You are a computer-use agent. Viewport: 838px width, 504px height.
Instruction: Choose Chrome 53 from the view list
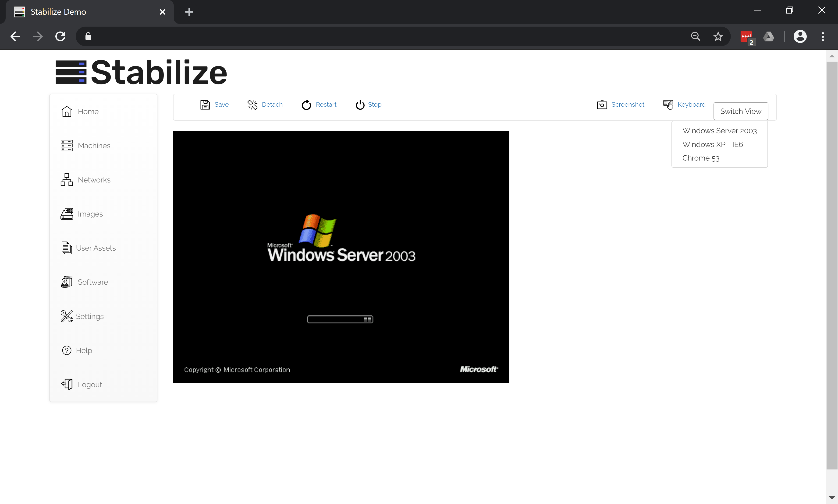click(x=701, y=158)
